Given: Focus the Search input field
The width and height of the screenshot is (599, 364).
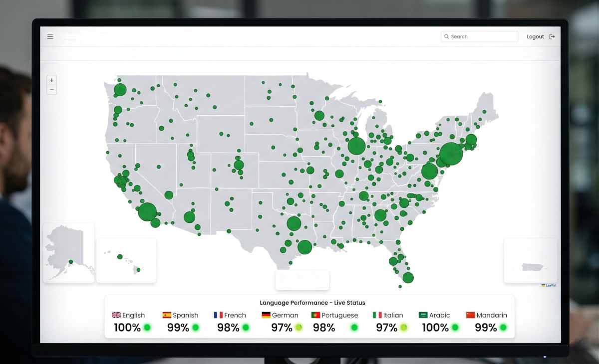Looking at the screenshot, I should [482, 36].
